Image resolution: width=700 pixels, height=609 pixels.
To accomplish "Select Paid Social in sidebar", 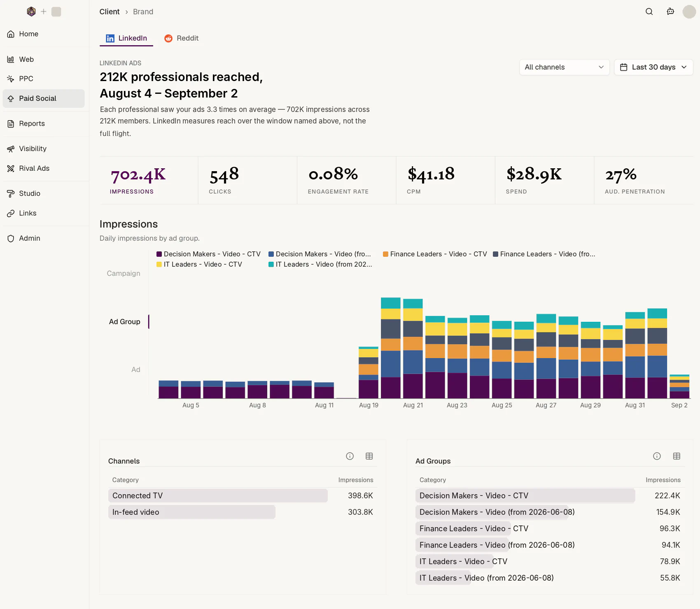I will pos(44,98).
